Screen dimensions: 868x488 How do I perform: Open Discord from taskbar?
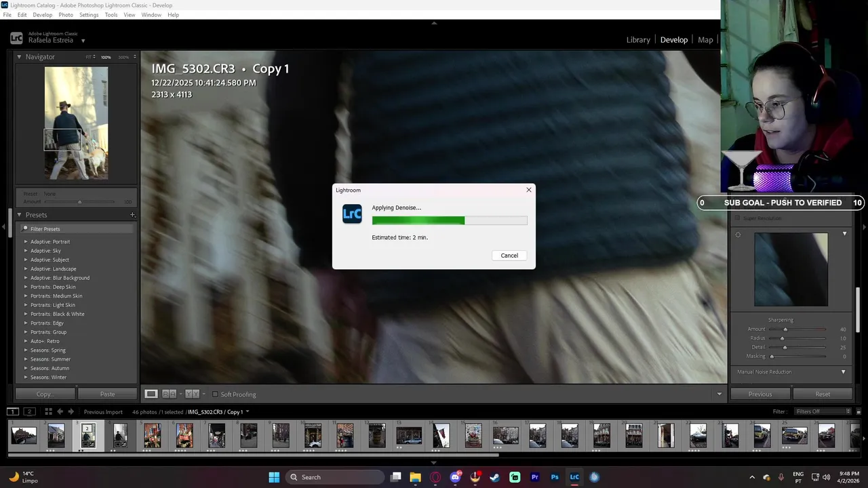(x=455, y=477)
